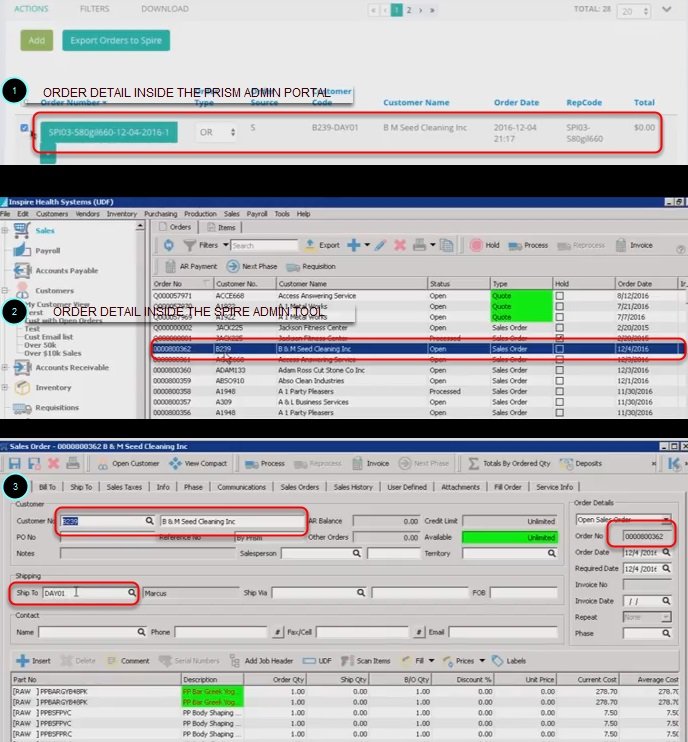This screenshot has height=742, width=688.
Task: Click the Comment line button
Action: point(128,661)
